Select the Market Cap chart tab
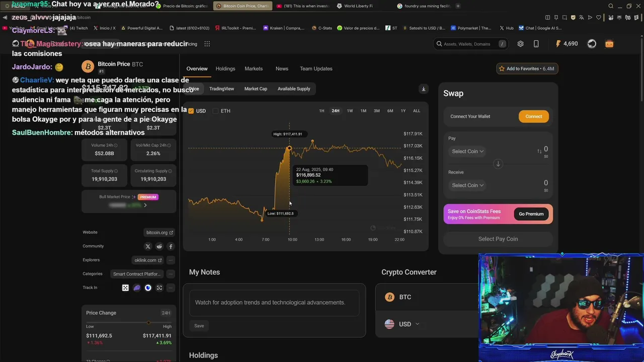The height and width of the screenshot is (362, 644). (x=256, y=89)
